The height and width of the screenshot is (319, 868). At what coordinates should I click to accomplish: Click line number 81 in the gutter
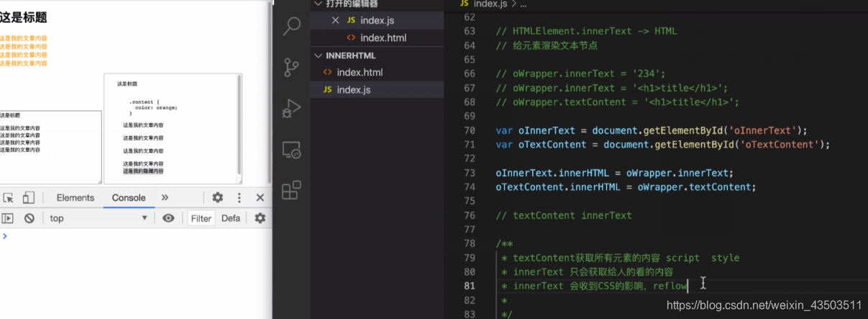click(470, 286)
